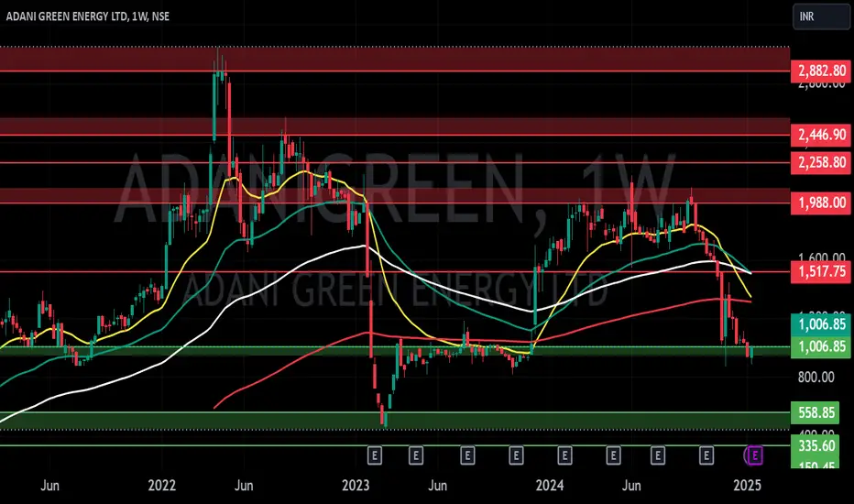Open earnings E marker just after Jun 2024
The height and width of the screenshot is (504, 854).
(657, 455)
